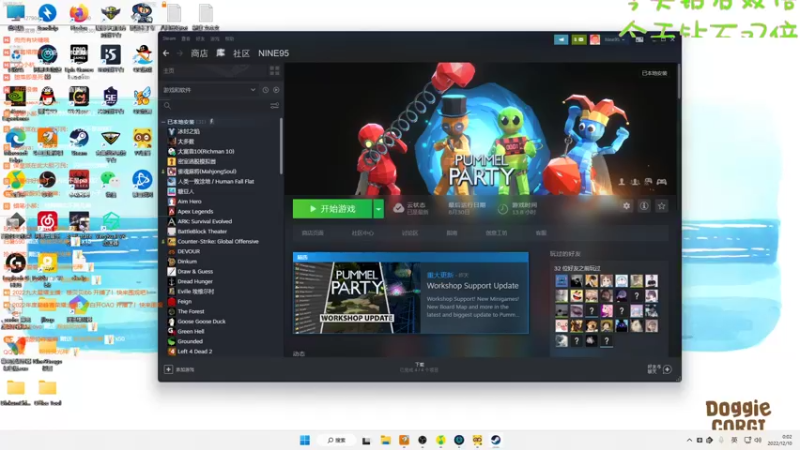The image size is (800, 450).
Task: Click the user avatar in title bar
Action: point(595,39)
